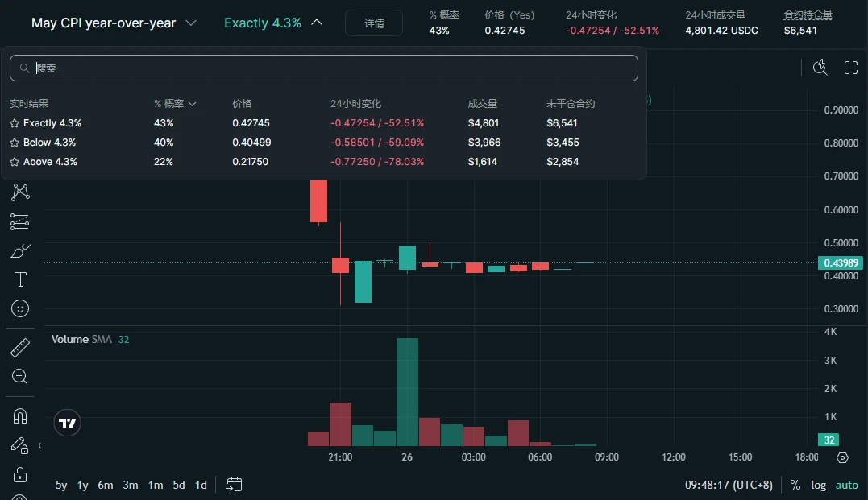This screenshot has width=868, height=500.
Task: Open the indicators lightning clock icon
Action: 820,68
